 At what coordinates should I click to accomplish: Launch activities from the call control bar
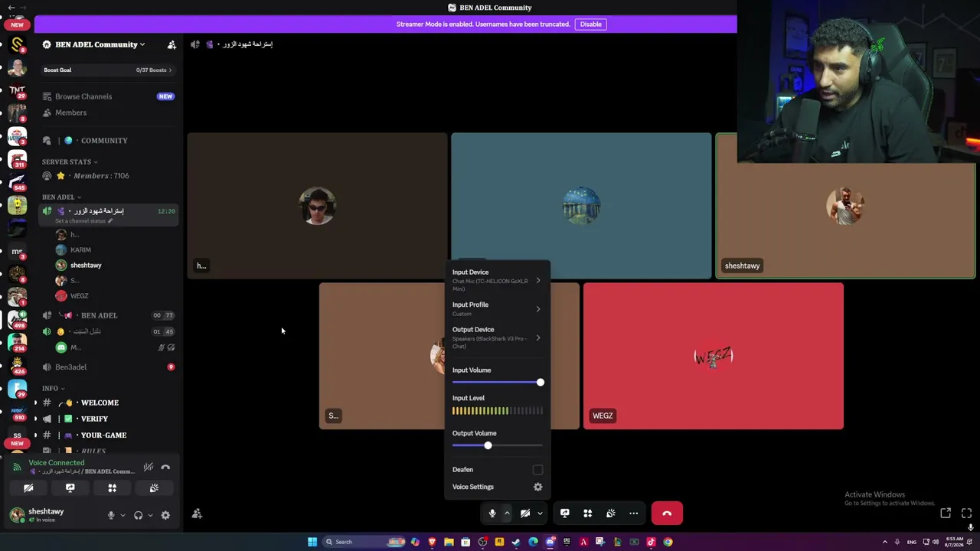coord(588,514)
